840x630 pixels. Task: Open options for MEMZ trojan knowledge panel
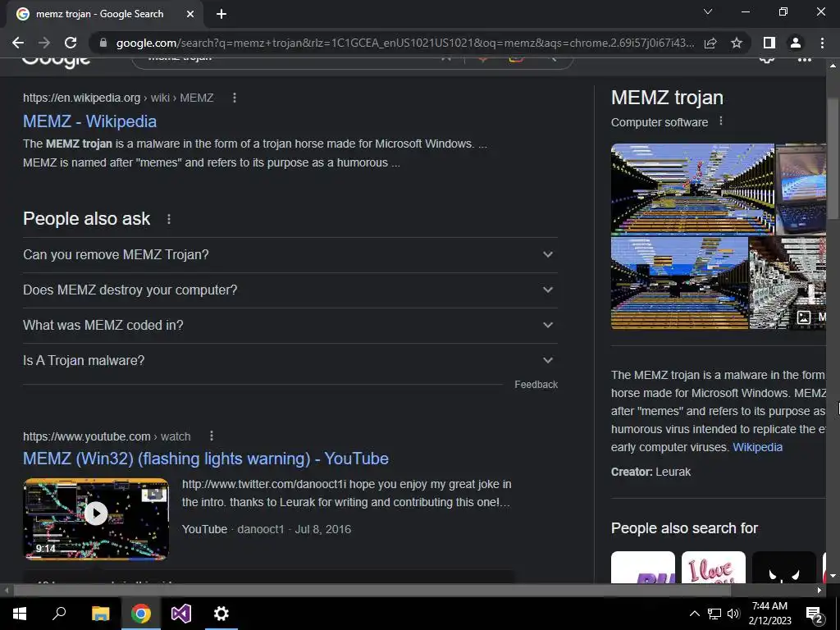(721, 121)
